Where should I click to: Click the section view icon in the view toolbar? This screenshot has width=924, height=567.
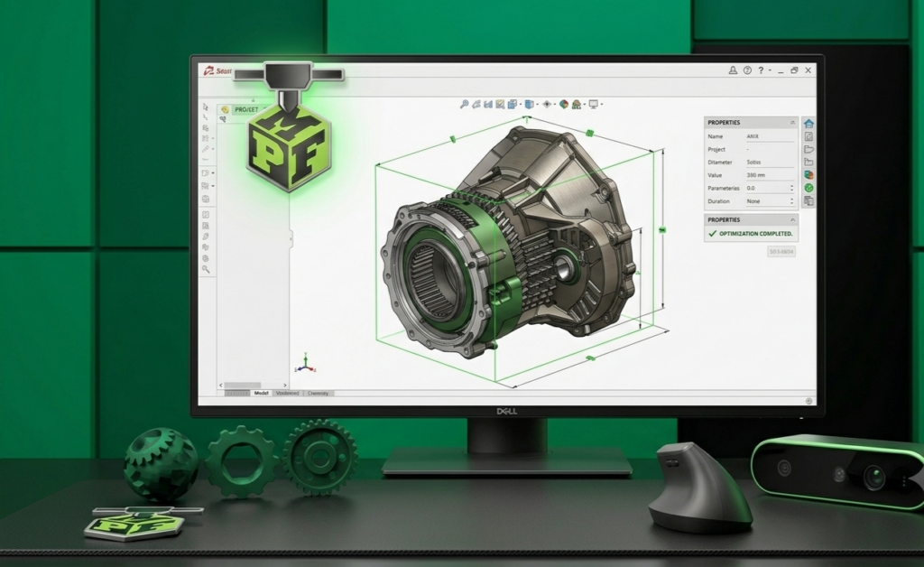coord(488,105)
